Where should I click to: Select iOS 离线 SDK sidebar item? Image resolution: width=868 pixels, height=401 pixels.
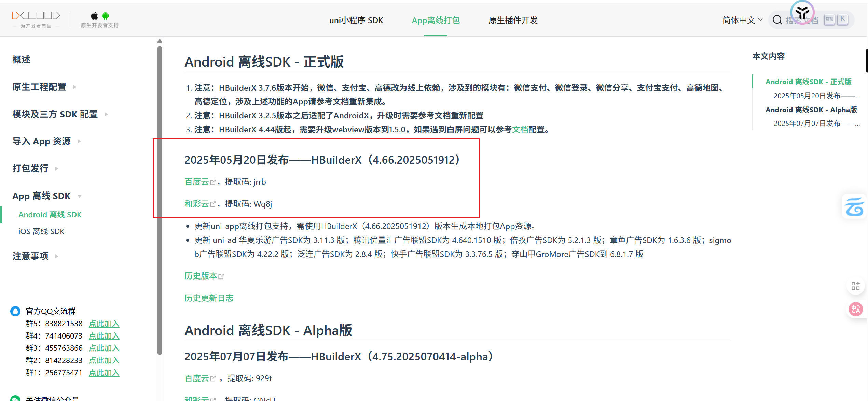(x=41, y=231)
